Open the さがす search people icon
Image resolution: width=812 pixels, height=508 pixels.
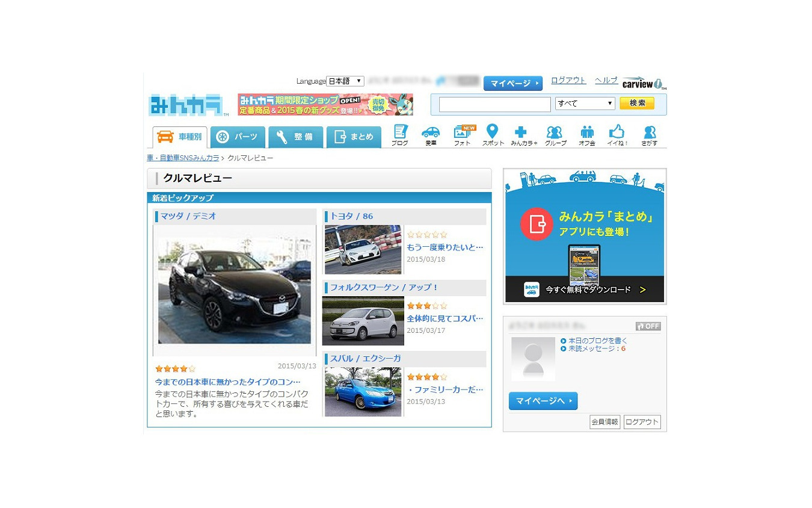click(x=649, y=135)
